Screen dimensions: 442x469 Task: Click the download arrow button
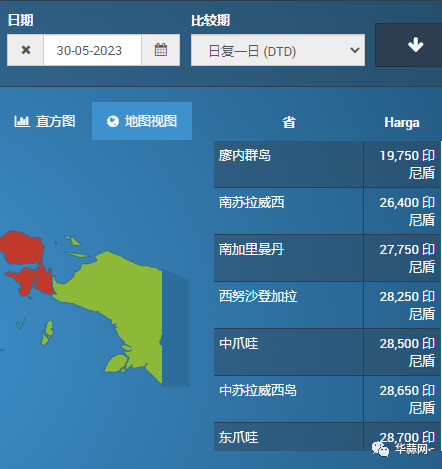point(415,45)
